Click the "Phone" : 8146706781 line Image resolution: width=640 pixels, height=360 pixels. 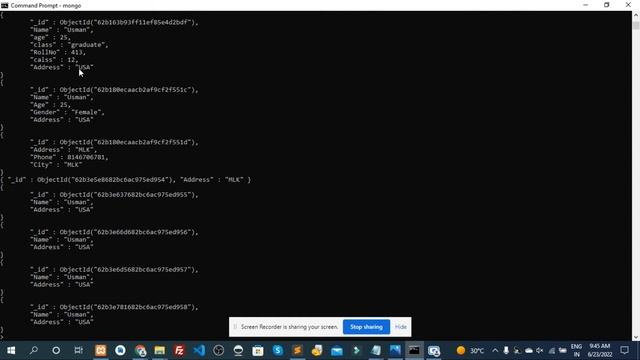click(69, 157)
